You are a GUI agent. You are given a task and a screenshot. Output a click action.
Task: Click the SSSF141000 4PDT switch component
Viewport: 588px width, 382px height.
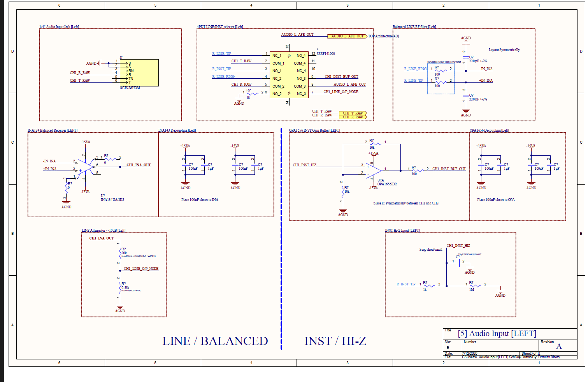[x=289, y=74]
